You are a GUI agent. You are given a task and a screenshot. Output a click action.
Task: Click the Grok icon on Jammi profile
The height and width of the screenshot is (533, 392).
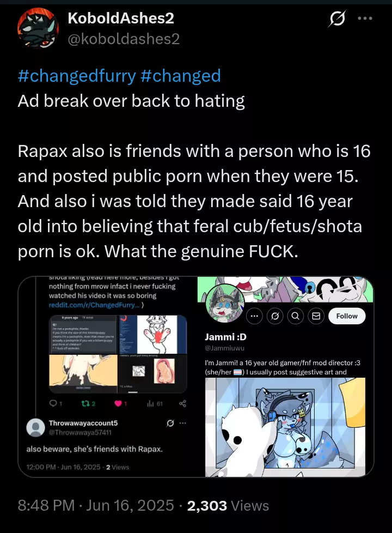click(x=275, y=316)
